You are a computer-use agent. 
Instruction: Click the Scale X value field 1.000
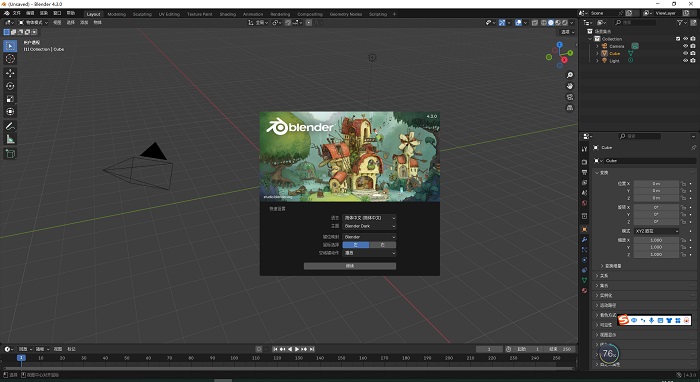656,240
